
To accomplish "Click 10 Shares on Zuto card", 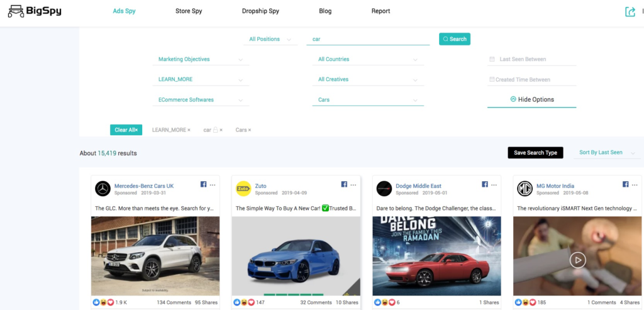I will [x=347, y=302].
